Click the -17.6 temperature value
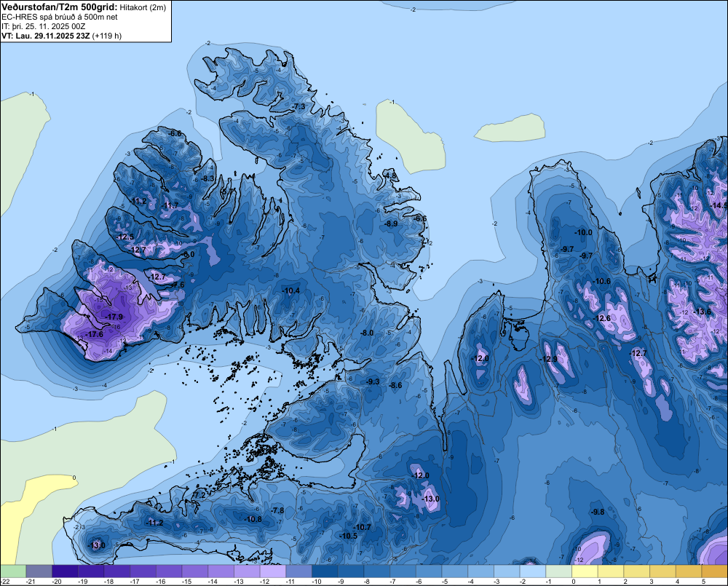Viewport: 728px width, 586px height. [x=95, y=334]
